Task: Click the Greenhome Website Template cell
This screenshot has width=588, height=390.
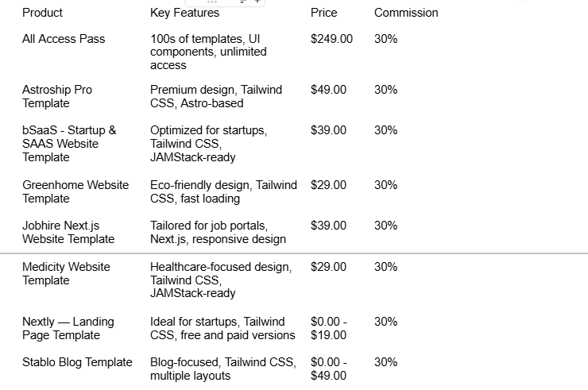Action: pos(75,191)
